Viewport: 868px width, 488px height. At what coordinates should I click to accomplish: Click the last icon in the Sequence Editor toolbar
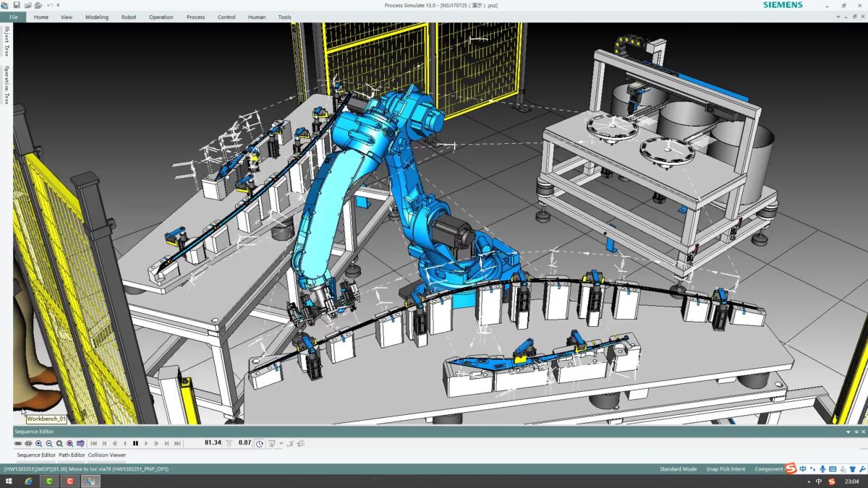pos(300,443)
